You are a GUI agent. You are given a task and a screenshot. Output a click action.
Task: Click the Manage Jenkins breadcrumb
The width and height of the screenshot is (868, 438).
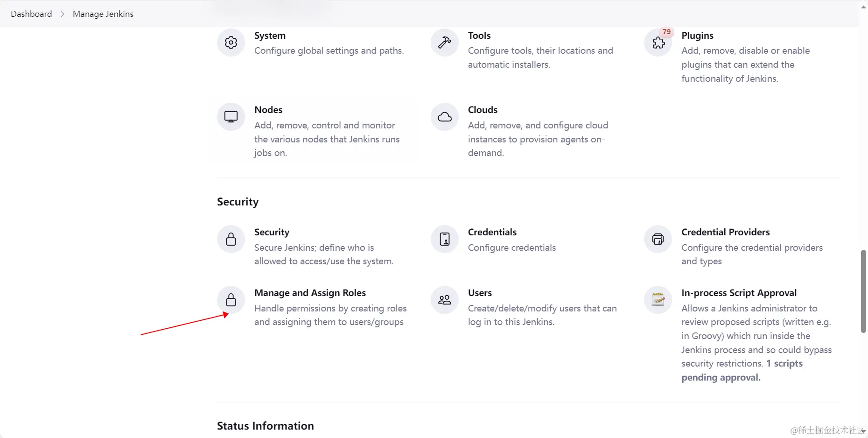[103, 14]
